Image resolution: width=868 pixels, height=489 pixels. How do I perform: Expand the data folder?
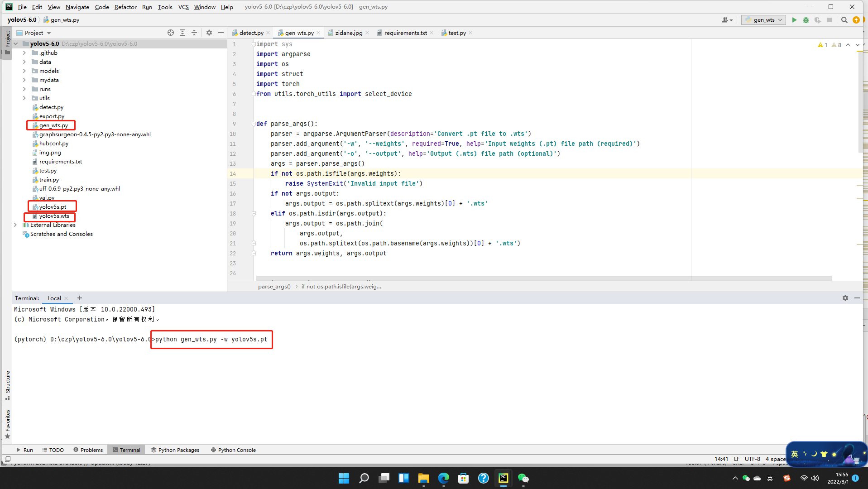pyautogui.click(x=24, y=62)
